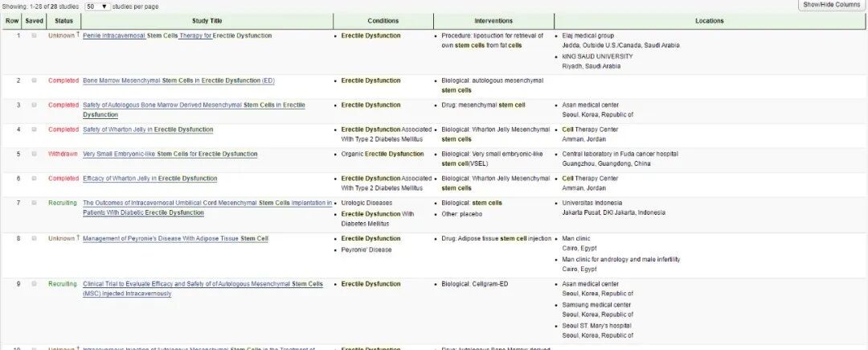Viewport: 868px width, 350px height.
Task: Click the Status column header
Action: [x=63, y=21]
